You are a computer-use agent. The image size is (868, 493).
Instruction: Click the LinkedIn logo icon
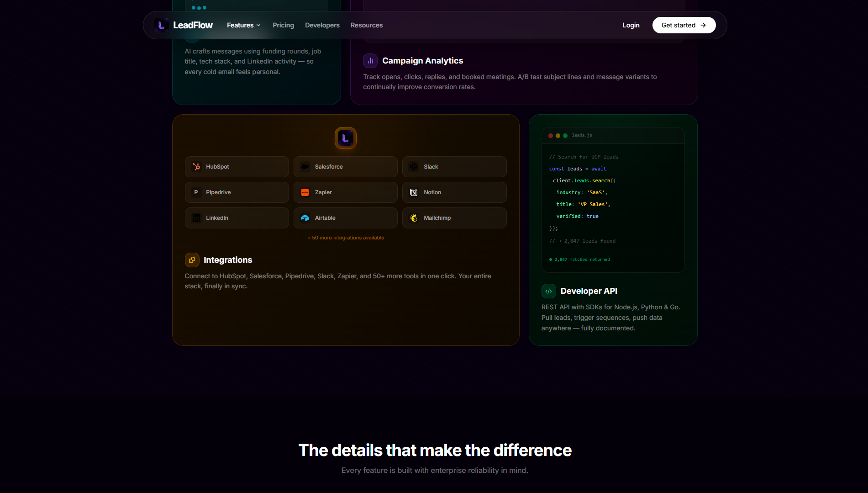point(196,218)
